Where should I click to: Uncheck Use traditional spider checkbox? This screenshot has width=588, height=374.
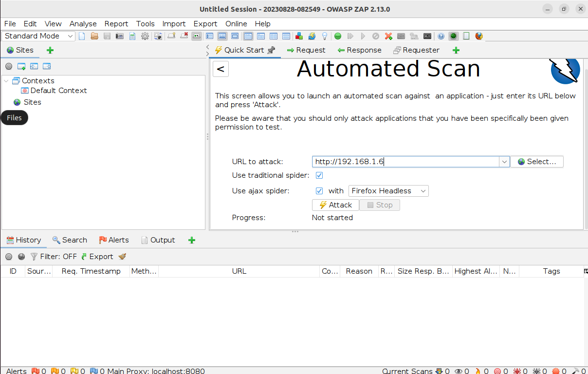click(x=319, y=175)
